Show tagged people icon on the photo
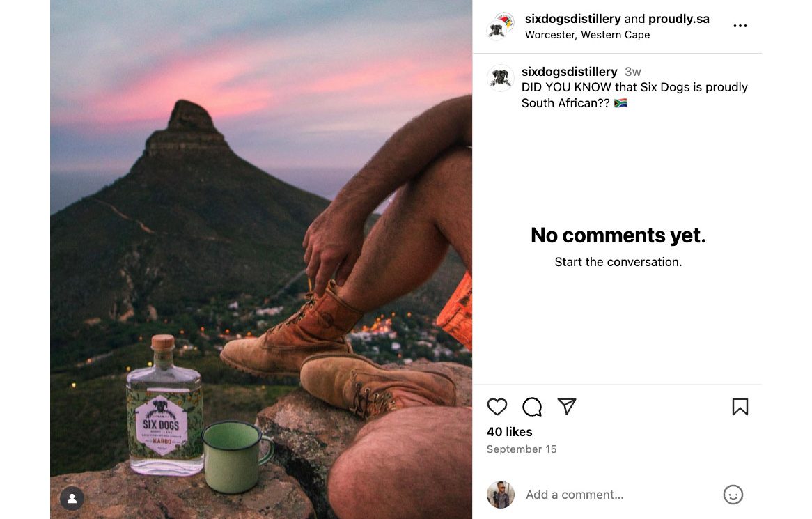The width and height of the screenshot is (812, 519). pyautogui.click(x=72, y=498)
